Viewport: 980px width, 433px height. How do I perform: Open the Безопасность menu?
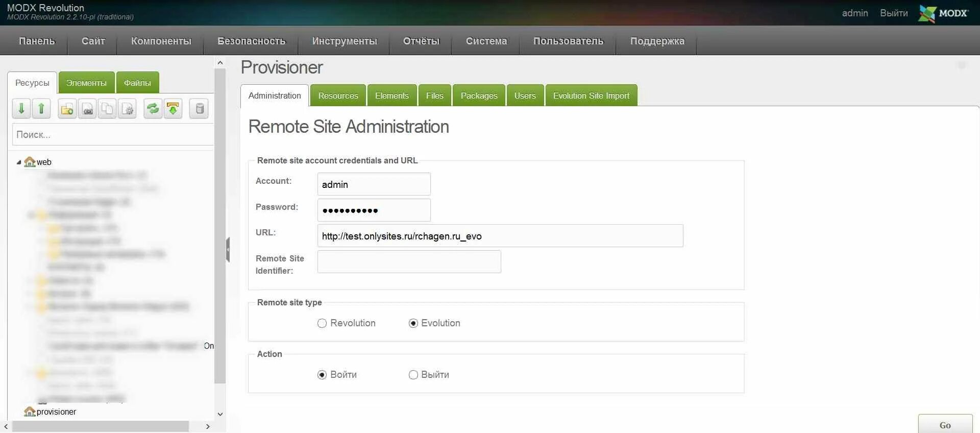coord(252,41)
